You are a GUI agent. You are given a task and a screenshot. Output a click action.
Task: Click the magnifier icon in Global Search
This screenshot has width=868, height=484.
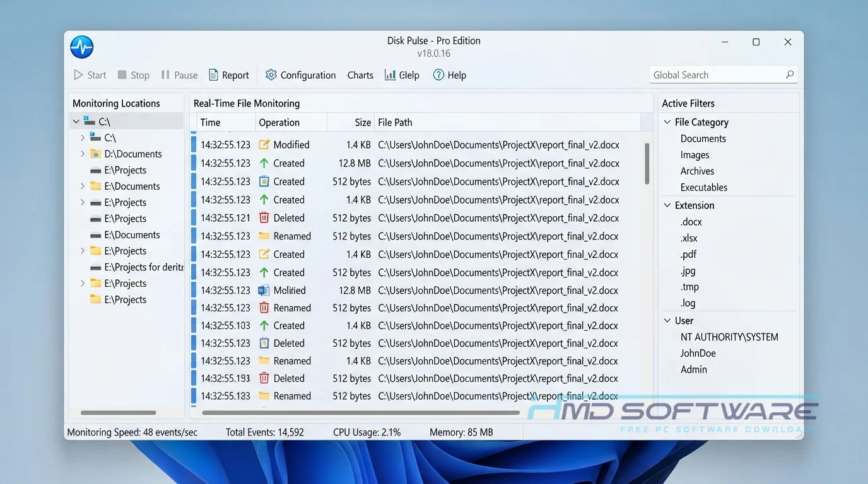click(789, 74)
